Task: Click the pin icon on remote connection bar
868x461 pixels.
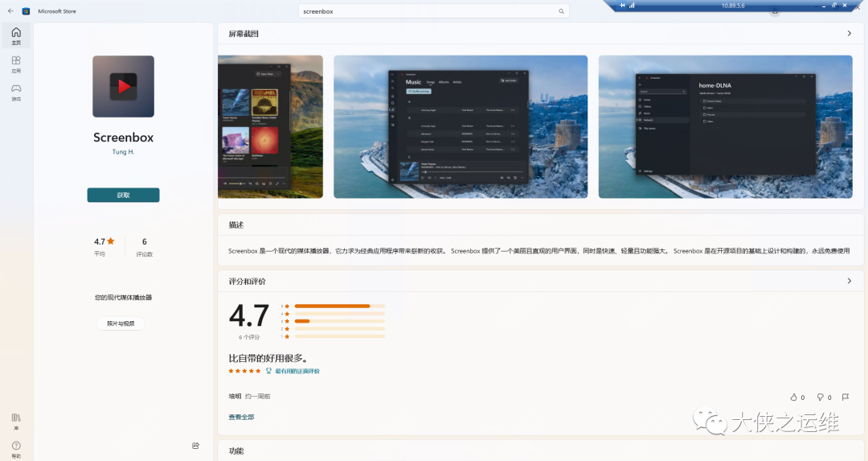Action: pyautogui.click(x=622, y=5)
